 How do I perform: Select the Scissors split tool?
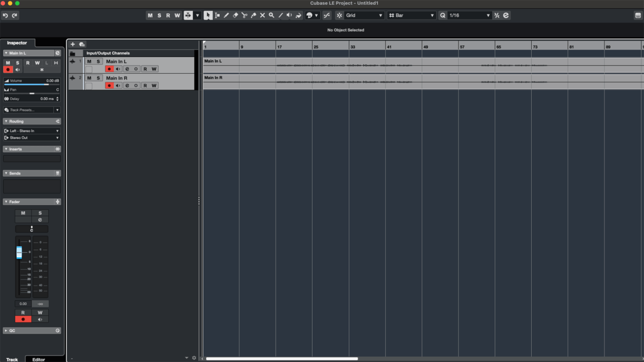coord(244,16)
